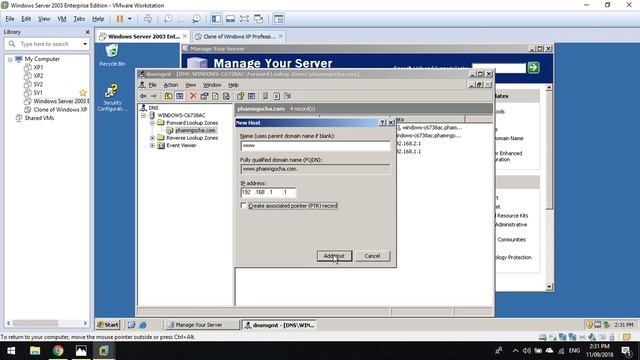Screen dimensions: 640x360
Task: Expand the Event Viewer node
Action: point(152,145)
